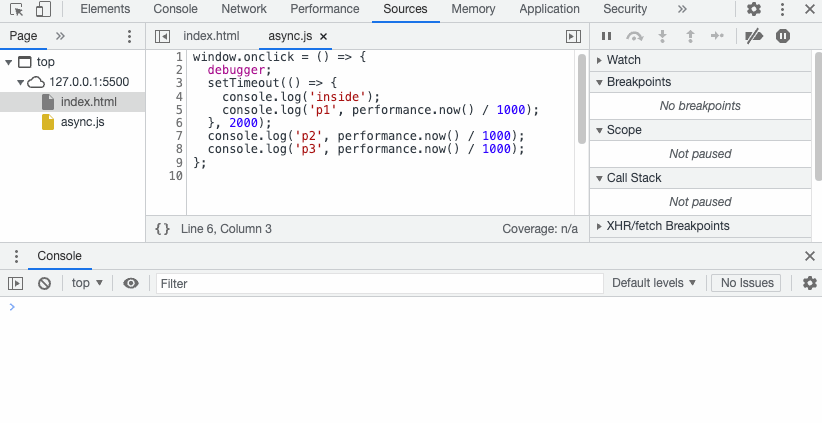The height and width of the screenshot is (423, 822).
Task: Click the step out of function icon
Action: click(690, 36)
